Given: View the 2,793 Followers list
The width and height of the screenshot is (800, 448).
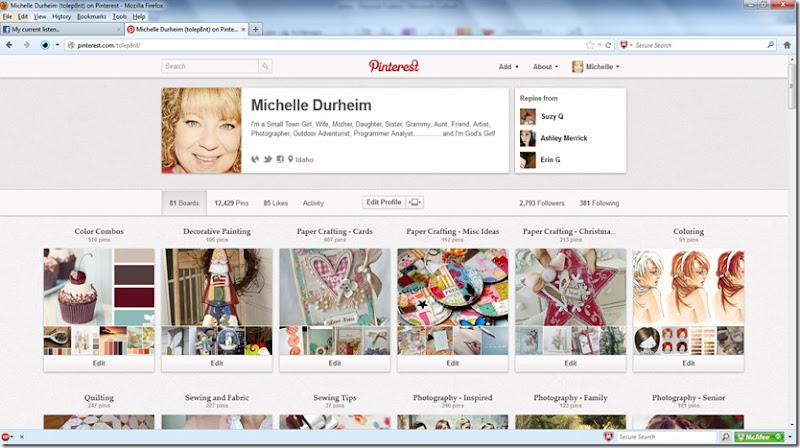Looking at the screenshot, I should pyautogui.click(x=542, y=203).
